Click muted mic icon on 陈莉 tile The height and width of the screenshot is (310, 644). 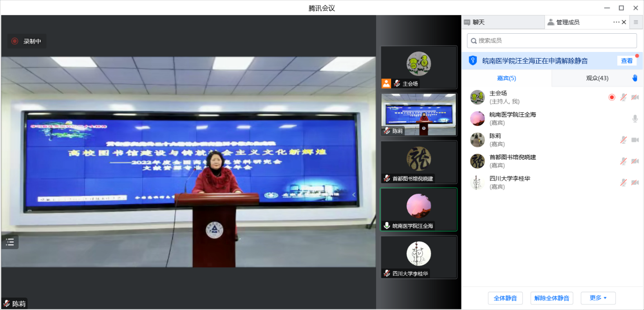[x=387, y=131]
